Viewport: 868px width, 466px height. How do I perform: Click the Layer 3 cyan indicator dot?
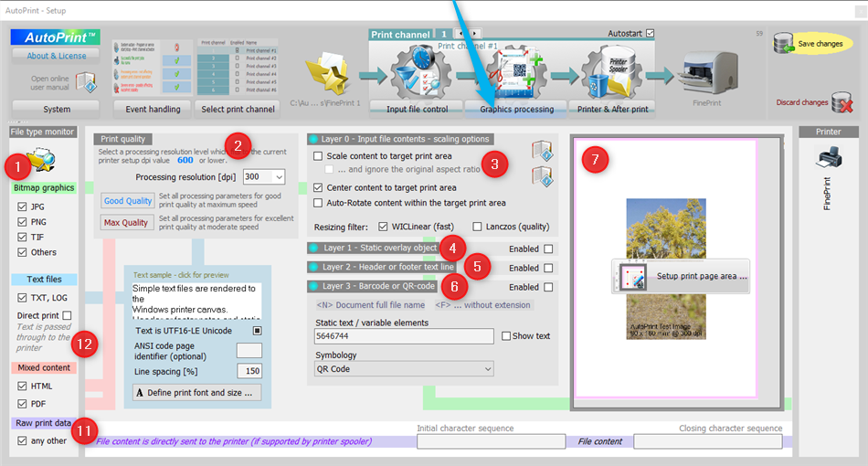click(x=313, y=286)
